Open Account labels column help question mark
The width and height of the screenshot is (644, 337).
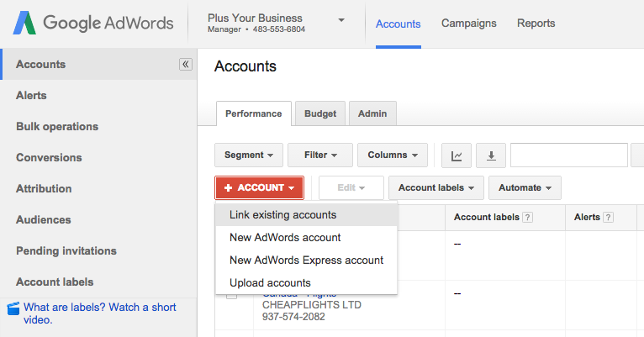pyautogui.click(x=527, y=218)
